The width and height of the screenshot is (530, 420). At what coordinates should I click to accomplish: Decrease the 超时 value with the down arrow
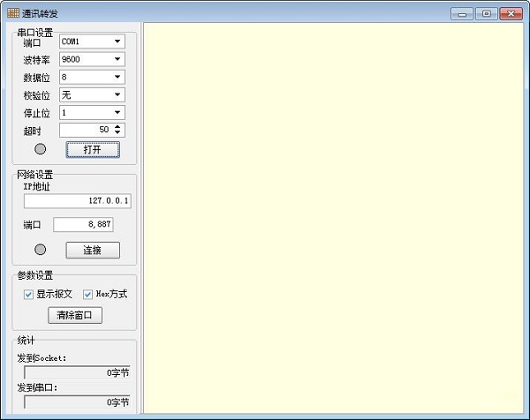tap(119, 133)
